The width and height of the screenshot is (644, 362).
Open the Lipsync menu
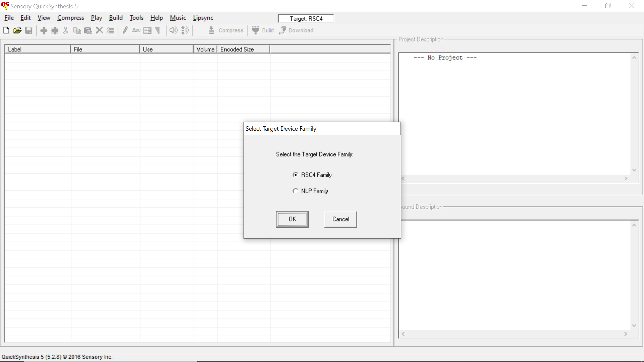(x=203, y=18)
